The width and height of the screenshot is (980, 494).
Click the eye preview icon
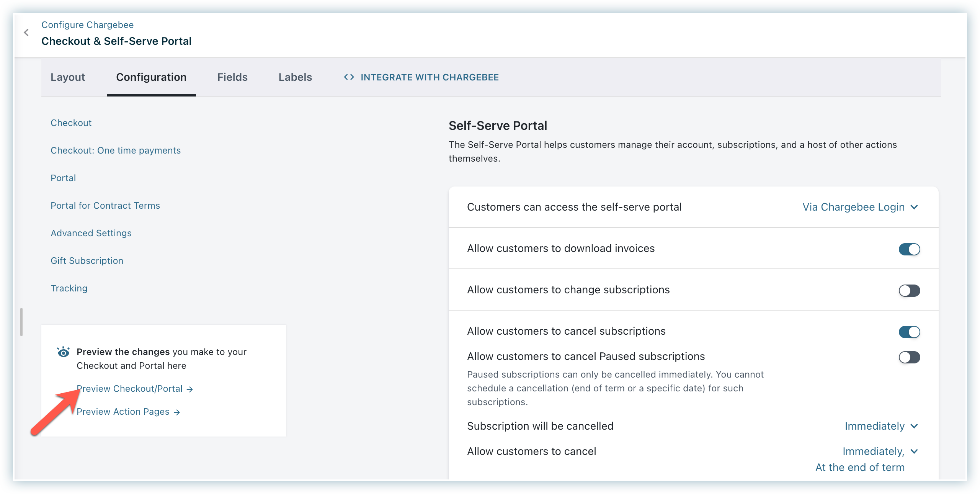(x=63, y=352)
